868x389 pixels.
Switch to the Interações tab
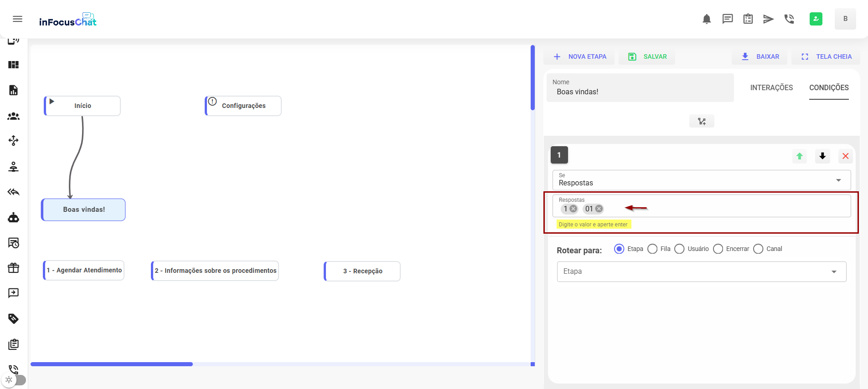coord(771,87)
